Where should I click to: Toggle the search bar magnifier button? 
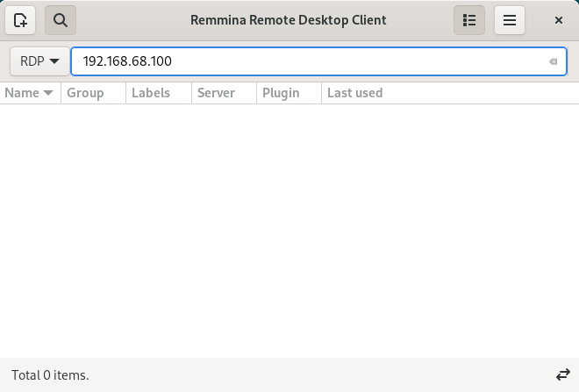click(61, 19)
